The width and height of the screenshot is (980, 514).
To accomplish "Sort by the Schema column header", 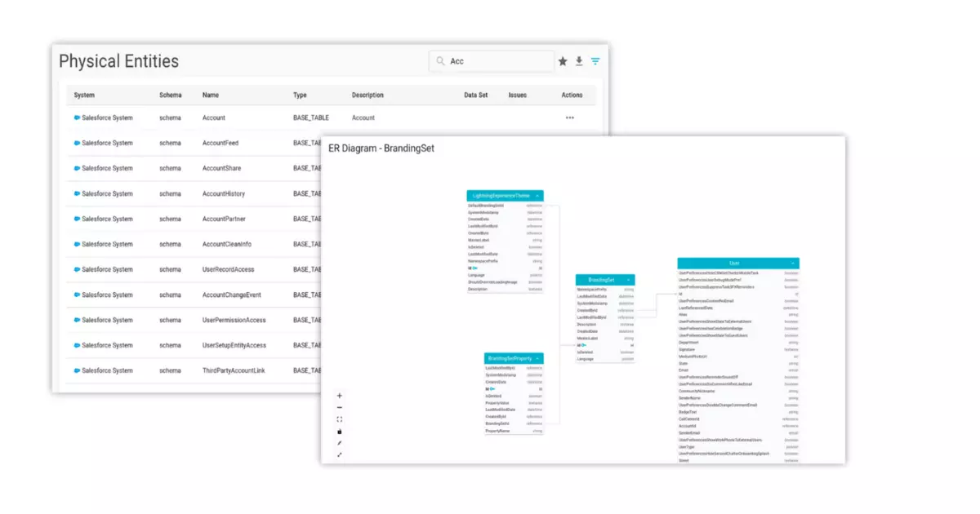I will click(171, 95).
